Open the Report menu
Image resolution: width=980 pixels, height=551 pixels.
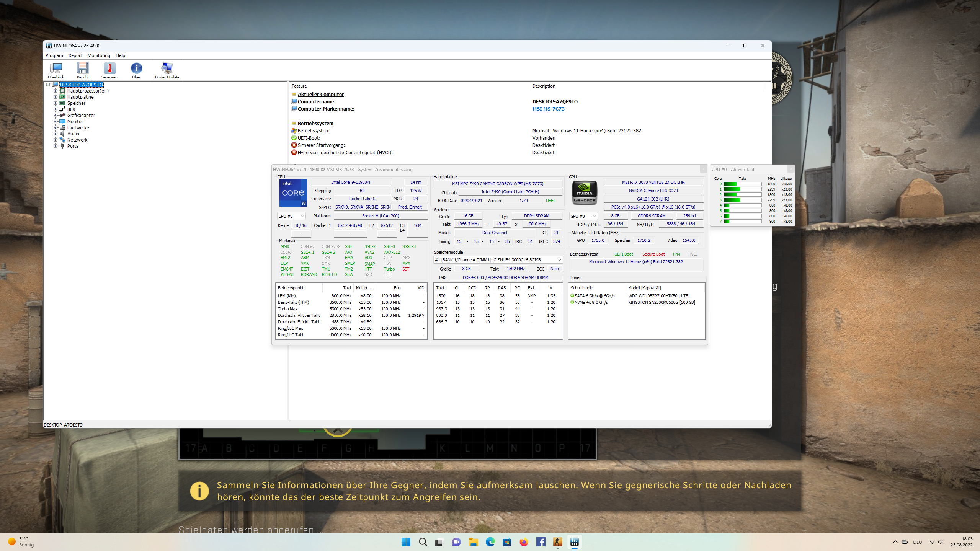click(x=75, y=55)
